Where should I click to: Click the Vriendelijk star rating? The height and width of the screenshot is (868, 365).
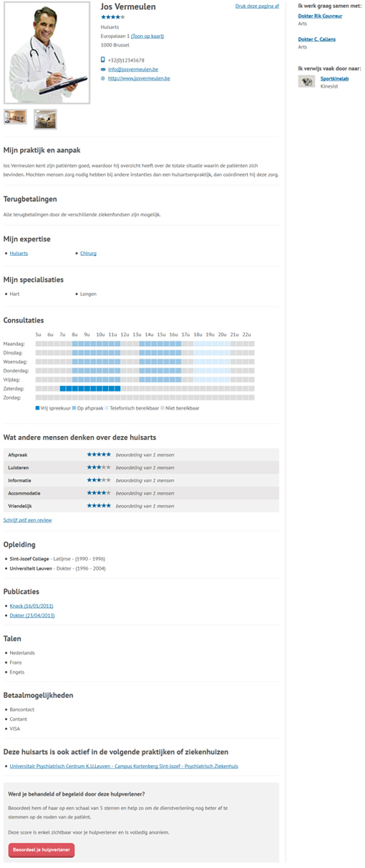[x=99, y=506]
